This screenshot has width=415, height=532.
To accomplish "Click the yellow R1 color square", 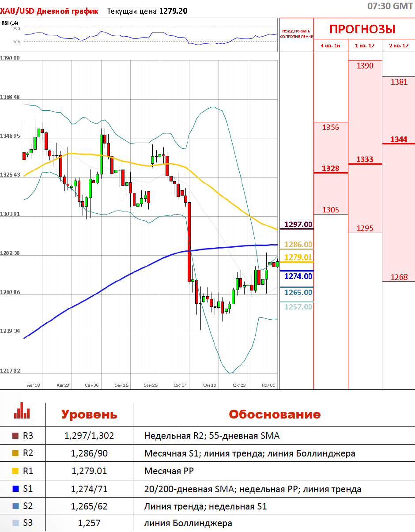I will pos(16,471).
